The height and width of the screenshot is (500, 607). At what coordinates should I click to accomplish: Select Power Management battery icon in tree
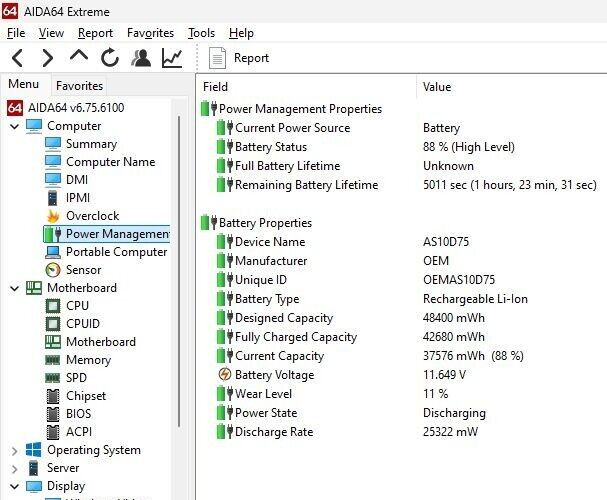point(53,234)
